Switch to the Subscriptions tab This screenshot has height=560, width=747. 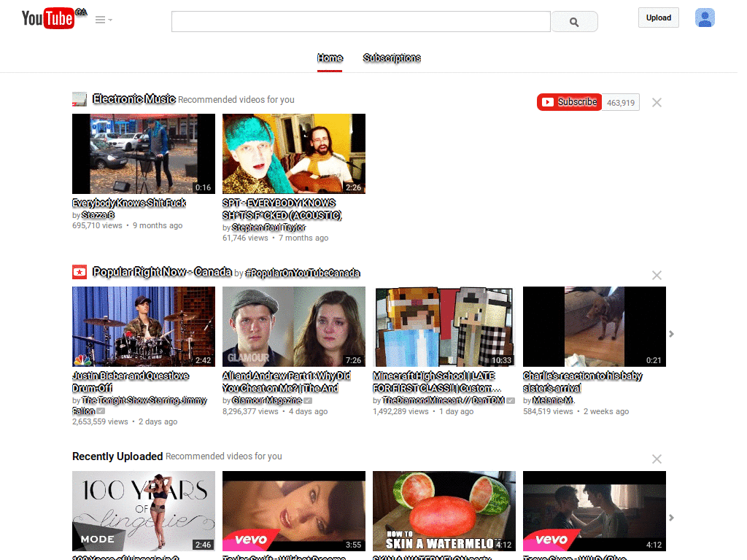[392, 58]
